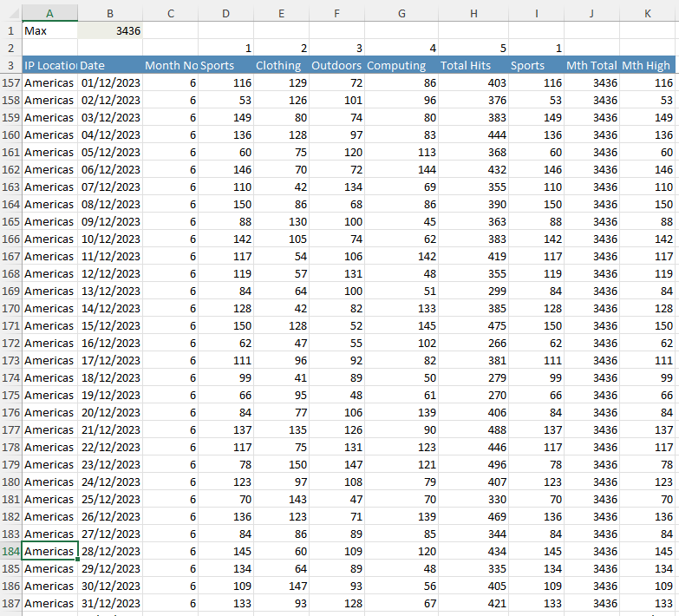679x616 pixels.
Task: Click Total Hits value 299
Action: coord(473,292)
